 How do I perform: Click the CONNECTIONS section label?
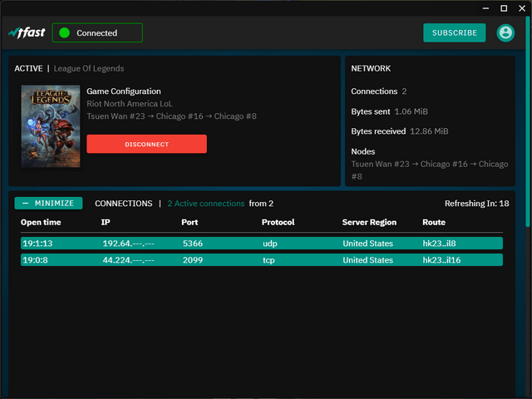pyautogui.click(x=124, y=203)
